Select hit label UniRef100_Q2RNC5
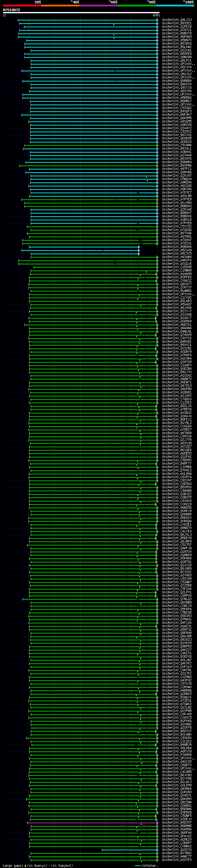 (177, 694)
